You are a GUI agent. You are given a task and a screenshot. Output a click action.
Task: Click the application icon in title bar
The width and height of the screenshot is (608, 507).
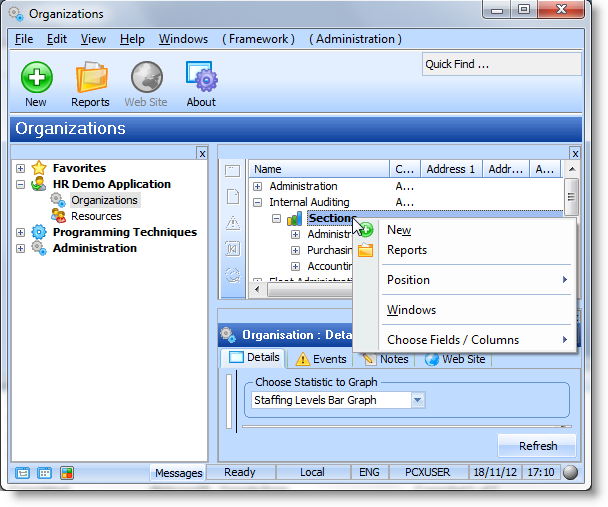click(16, 14)
